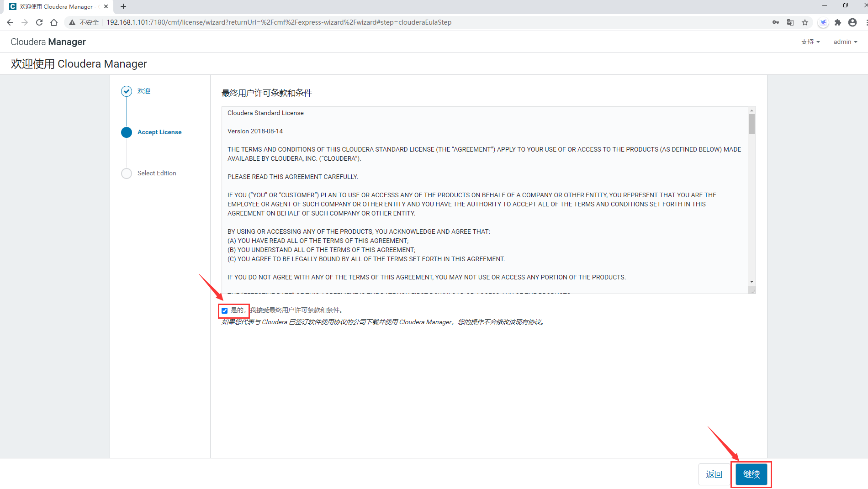This screenshot has width=868, height=489.
Task: Select the Select Edition wizard step
Action: point(157,173)
